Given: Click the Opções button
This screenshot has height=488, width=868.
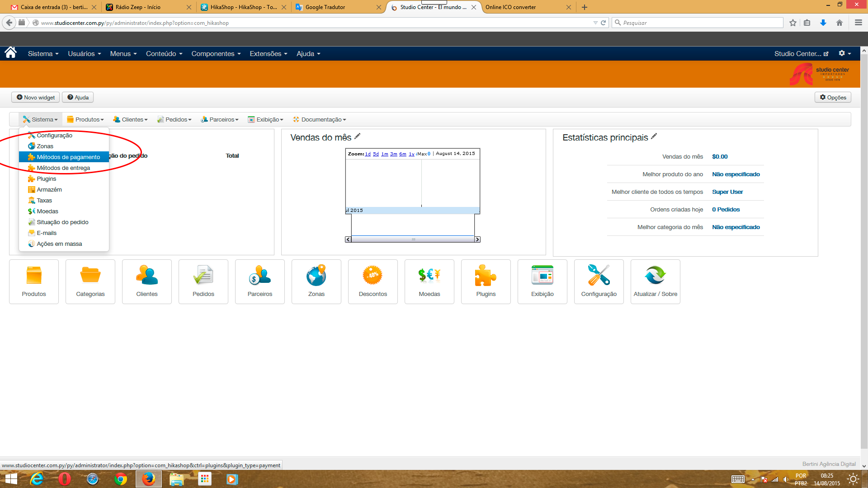Looking at the screenshot, I should (833, 98).
